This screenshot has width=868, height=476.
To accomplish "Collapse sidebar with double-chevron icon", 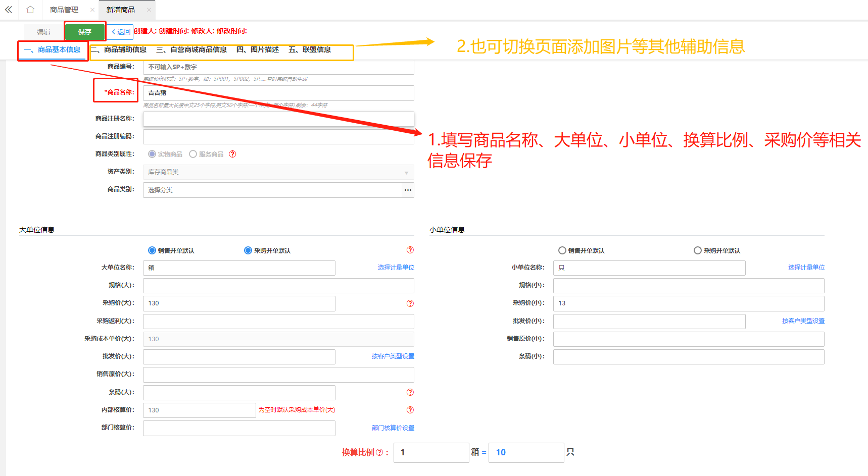I will point(9,10).
